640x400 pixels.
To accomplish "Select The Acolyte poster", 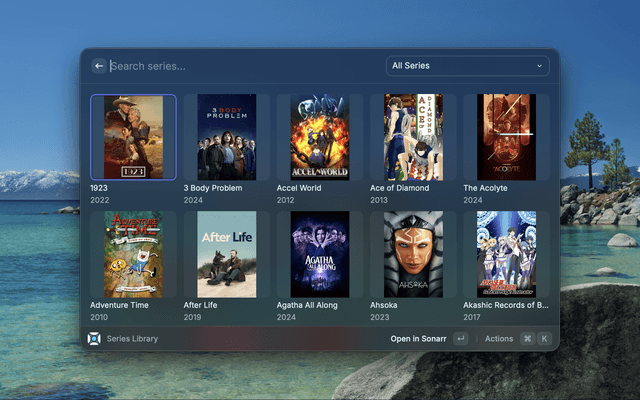I will (x=506, y=137).
